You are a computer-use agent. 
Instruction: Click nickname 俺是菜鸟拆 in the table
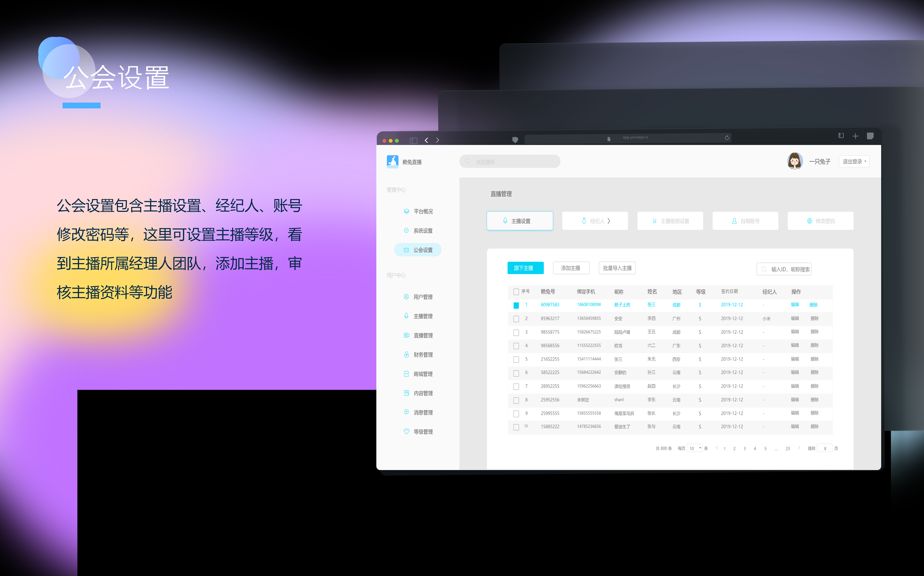[624, 413]
